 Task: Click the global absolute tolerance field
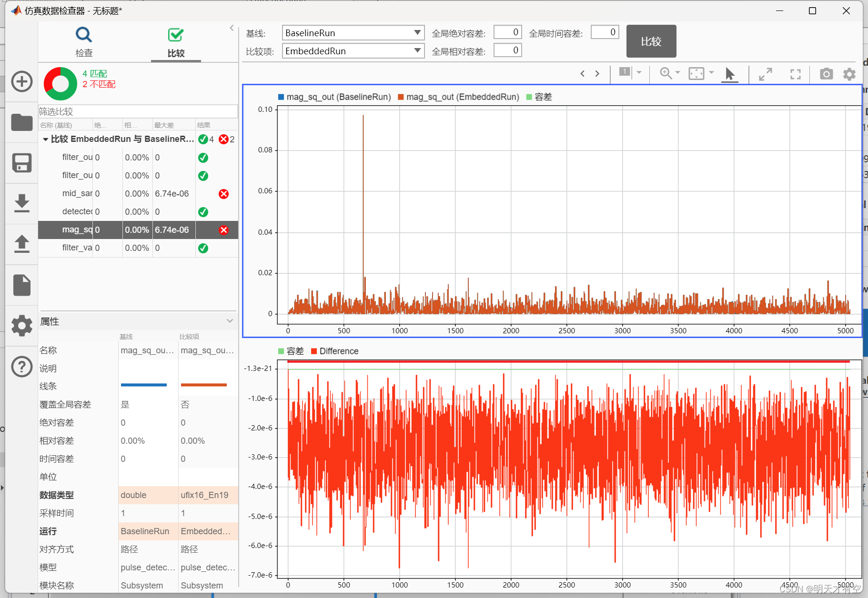(x=508, y=32)
